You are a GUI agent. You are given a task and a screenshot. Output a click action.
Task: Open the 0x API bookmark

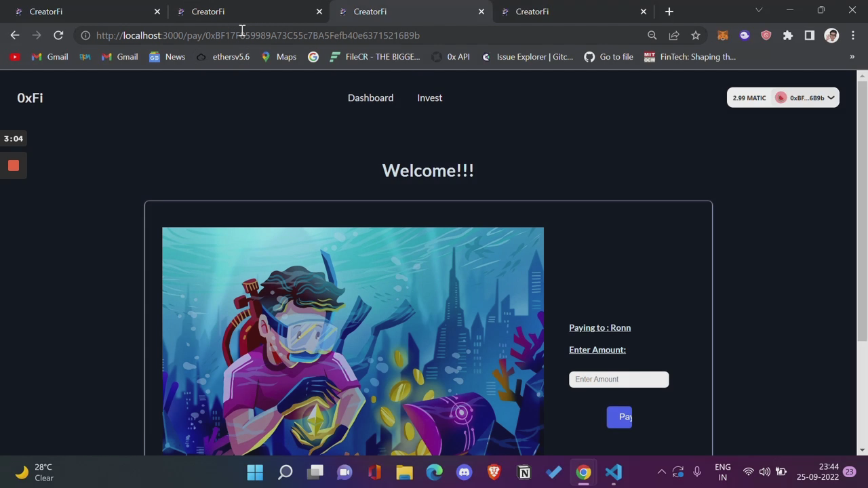click(451, 57)
